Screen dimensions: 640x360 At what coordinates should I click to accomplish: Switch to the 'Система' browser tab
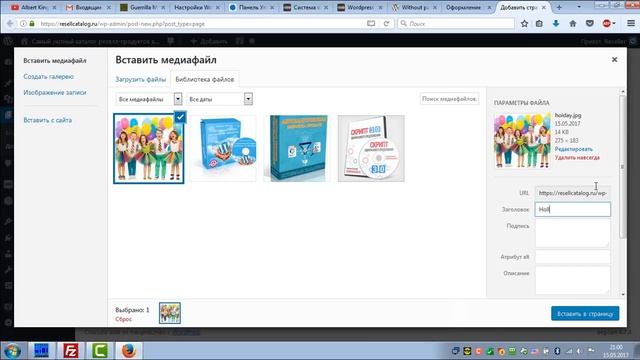pos(305,7)
